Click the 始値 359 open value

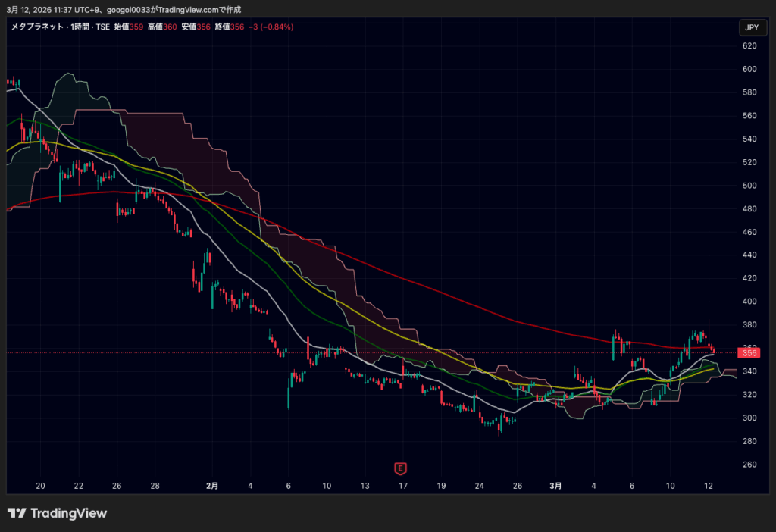[x=127, y=27]
